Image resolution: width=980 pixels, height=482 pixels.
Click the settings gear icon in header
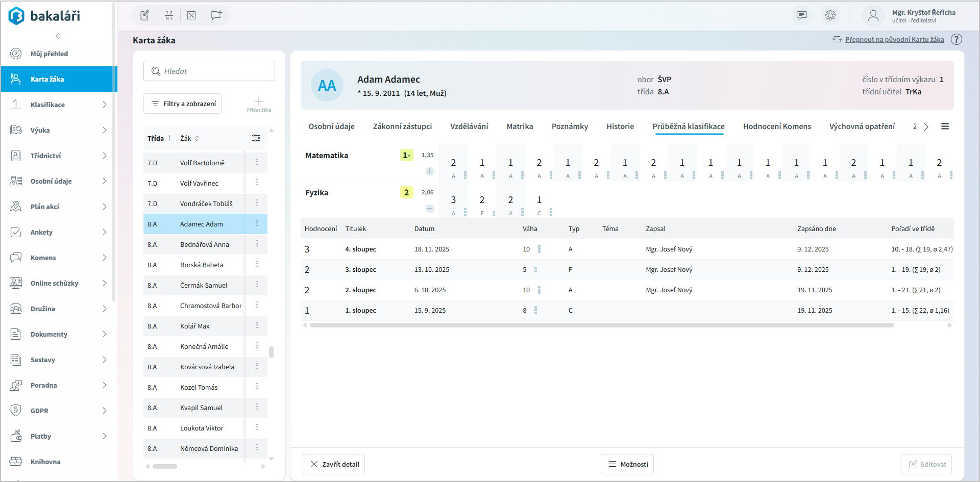click(830, 15)
